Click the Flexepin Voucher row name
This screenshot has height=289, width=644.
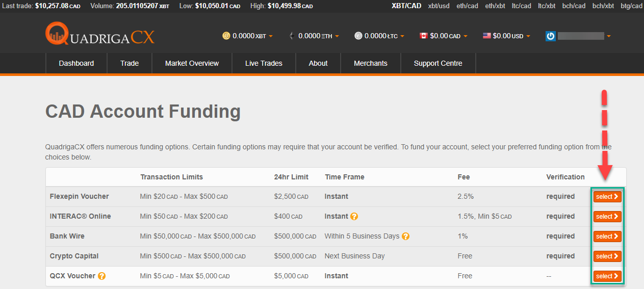point(80,196)
